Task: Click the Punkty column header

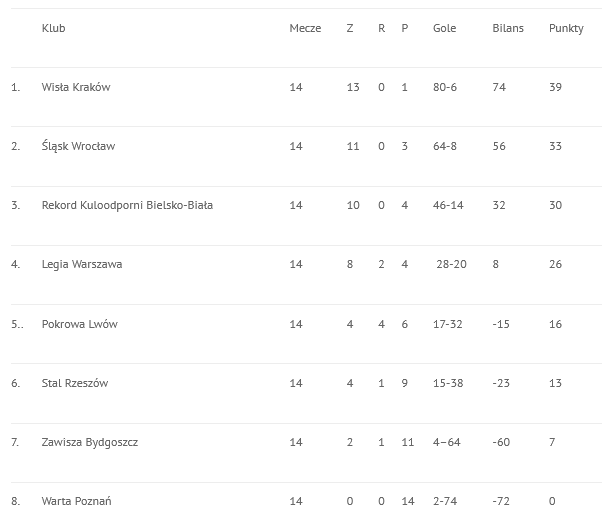Action: pos(566,28)
